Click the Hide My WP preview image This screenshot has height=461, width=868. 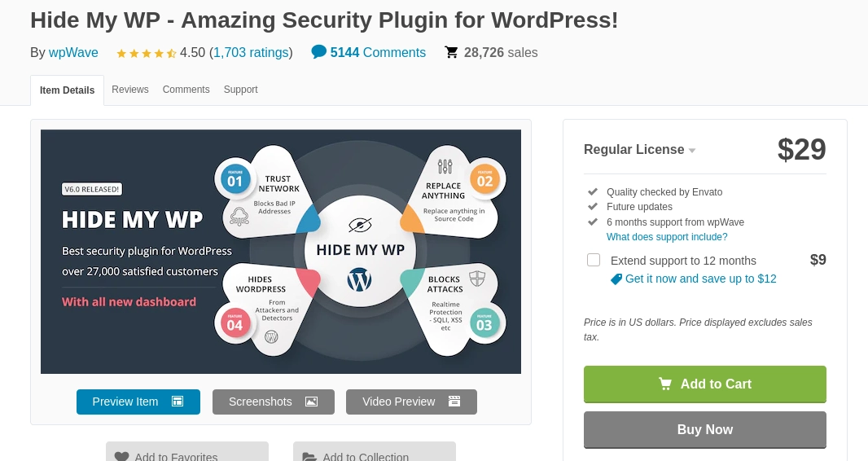coord(281,252)
